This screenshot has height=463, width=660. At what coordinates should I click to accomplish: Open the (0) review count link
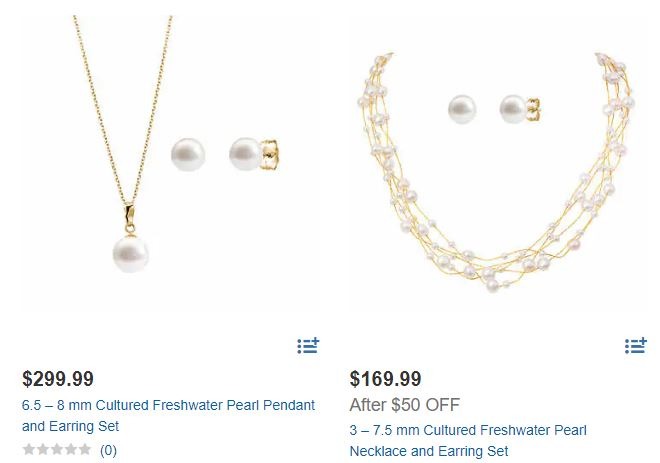[x=108, y=450]
